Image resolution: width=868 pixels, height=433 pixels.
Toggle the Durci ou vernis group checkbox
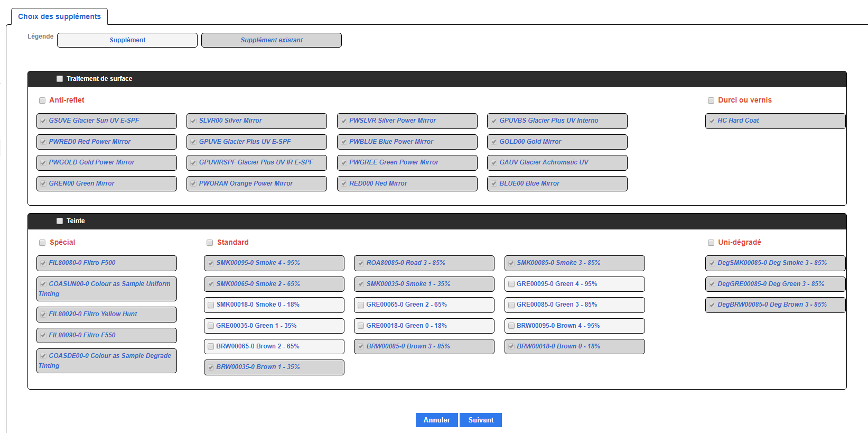[x=711, y=100]
